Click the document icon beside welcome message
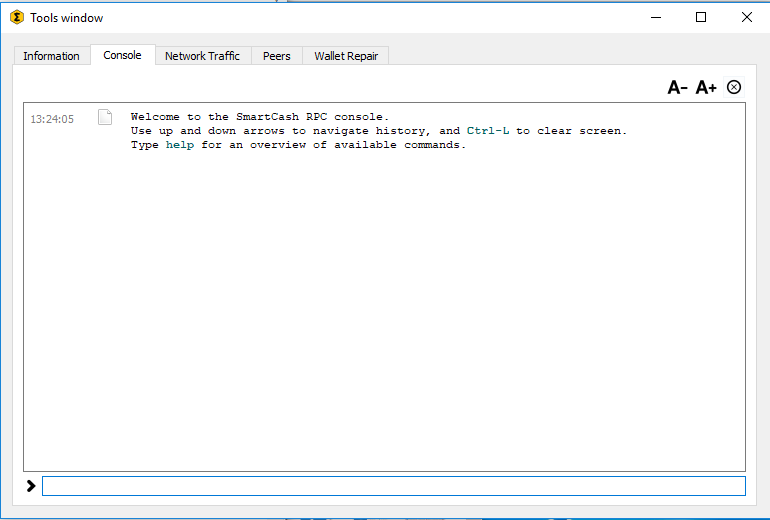 (105, 117)
